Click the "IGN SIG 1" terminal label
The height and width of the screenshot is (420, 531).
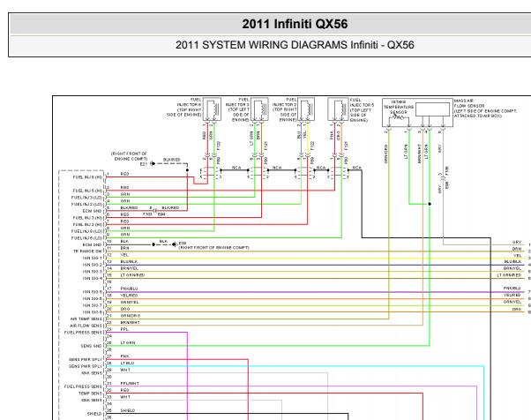tap(92, 259)
